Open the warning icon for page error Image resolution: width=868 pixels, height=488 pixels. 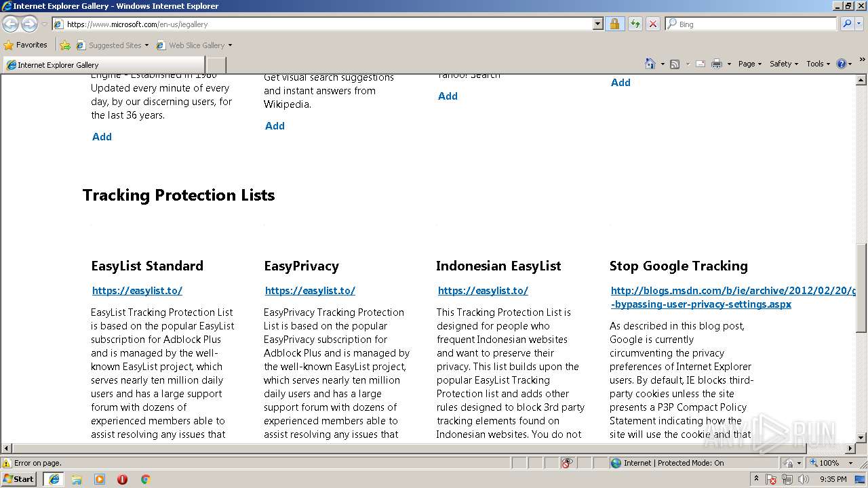[7, 463]
